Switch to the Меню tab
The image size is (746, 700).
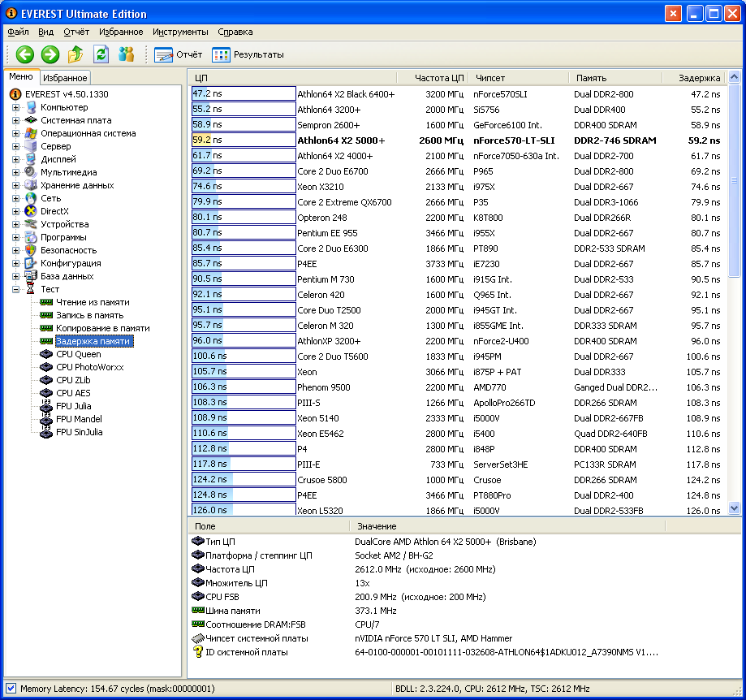click(x=21, y=76)
